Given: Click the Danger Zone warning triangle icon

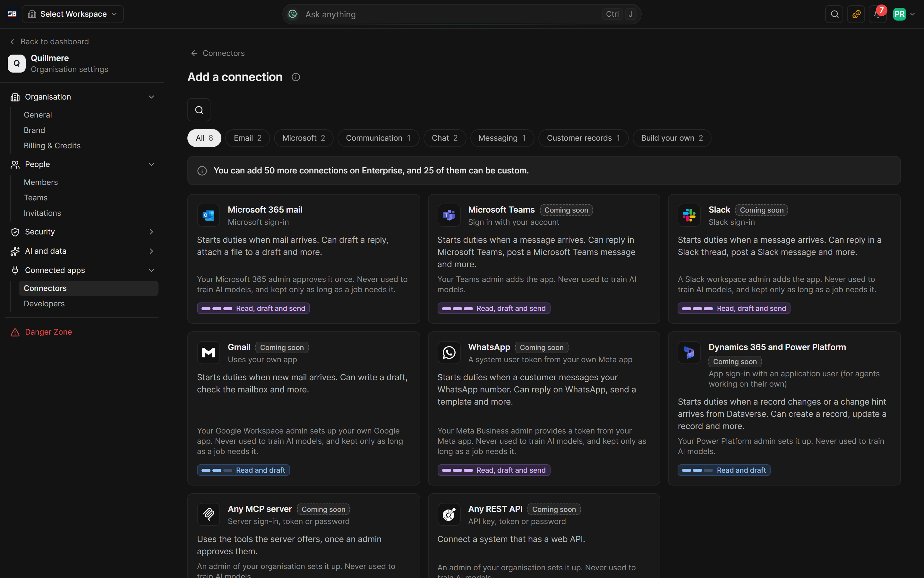Looking at the screenshot, I should [15, 332].
